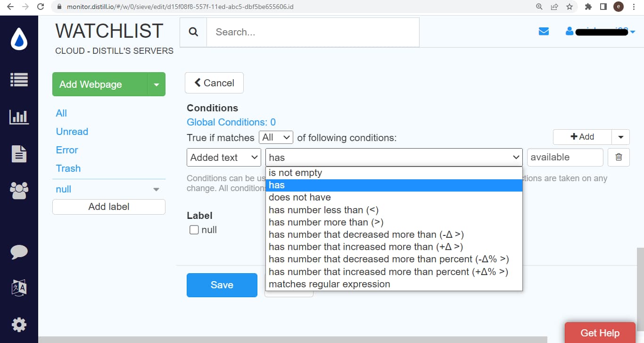Choose 'matches regular expression' option
The image size is (644, 343).
(329, 284)
